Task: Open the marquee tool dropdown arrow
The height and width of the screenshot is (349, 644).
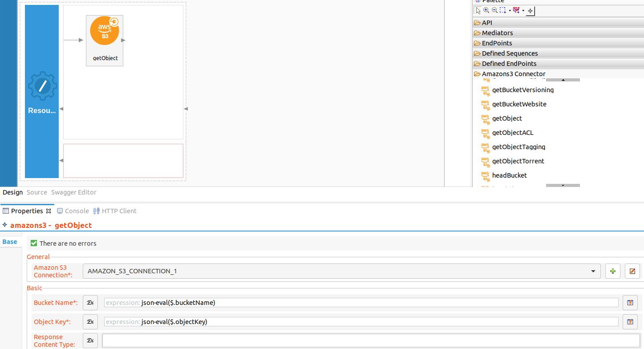Action: (510, 11)
